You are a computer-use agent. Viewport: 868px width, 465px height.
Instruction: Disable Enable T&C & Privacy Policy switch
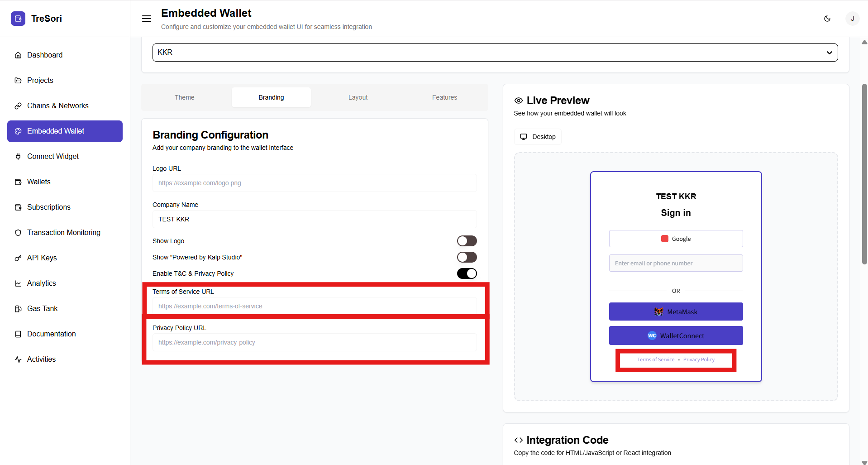click(x=467, y=273)
